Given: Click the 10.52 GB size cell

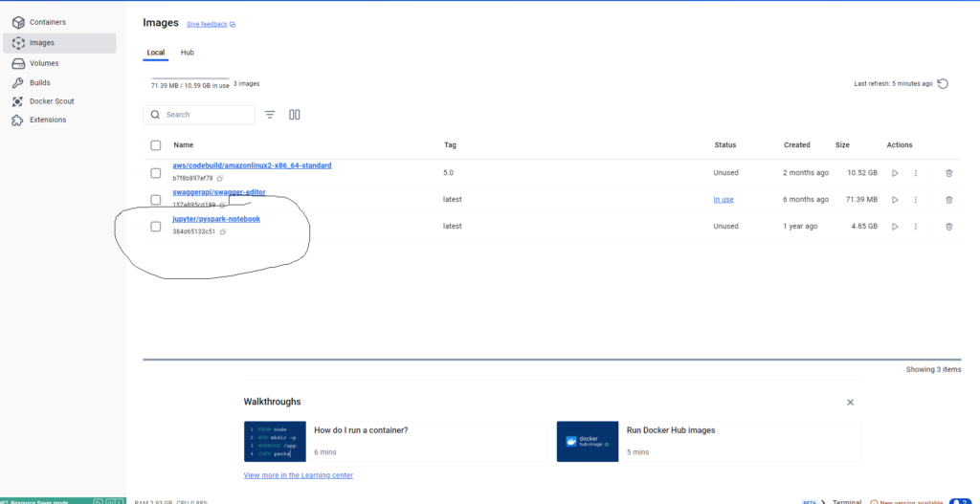Looking at the screenshot, I should (x=862, y=173).
